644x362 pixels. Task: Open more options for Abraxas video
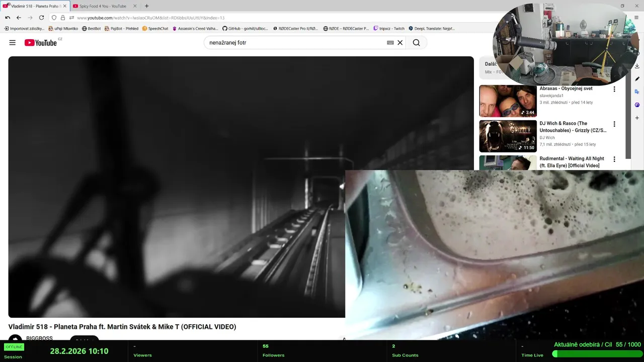pyautogui.click(x=614, y=89)
